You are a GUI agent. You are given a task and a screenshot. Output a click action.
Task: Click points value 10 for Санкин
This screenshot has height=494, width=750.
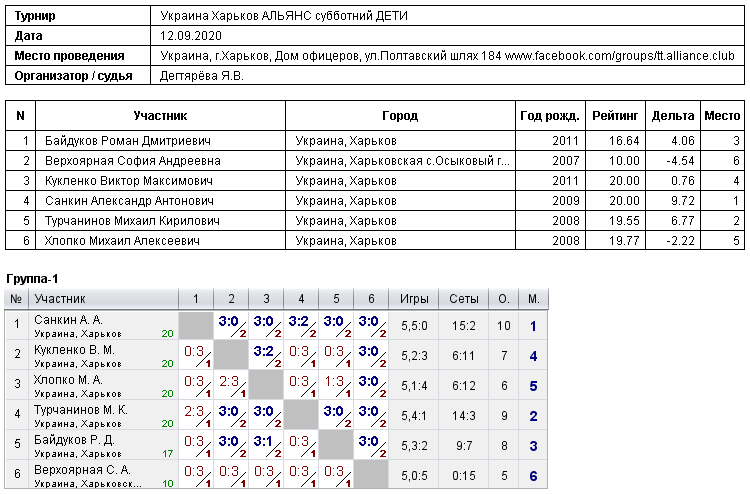504,326
